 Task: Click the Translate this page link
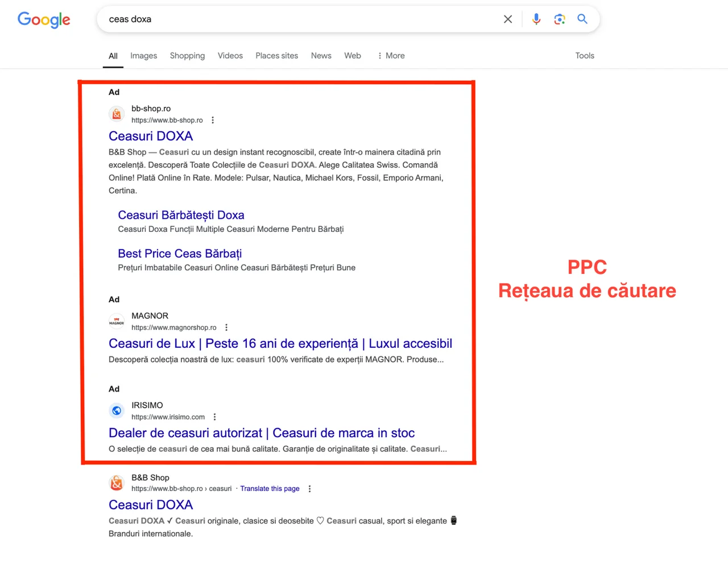tap(270, 489)
